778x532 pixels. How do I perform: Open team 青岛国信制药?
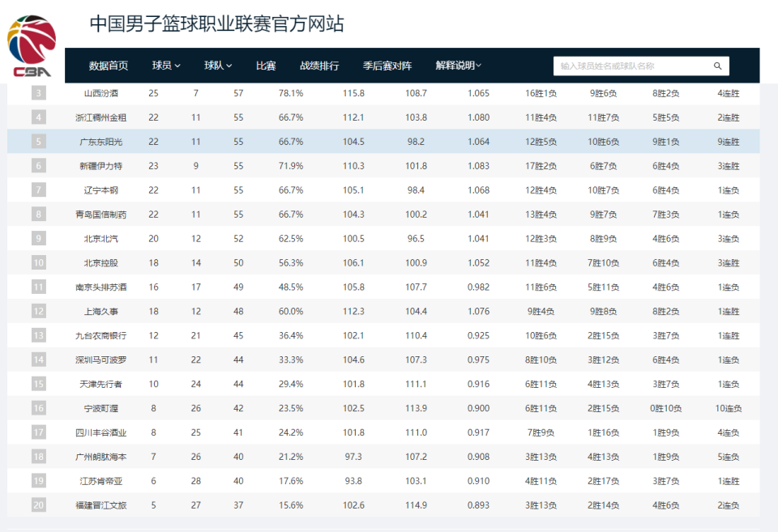click(101, 215)
